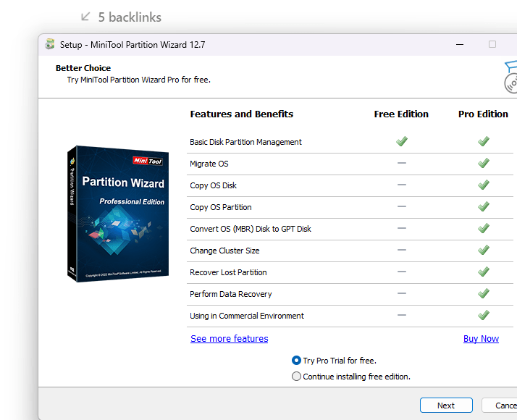The height and width of the screenshot is (420, 517).
Task: Click the Copy OS Partition feature text
Action: pos(221,207)
